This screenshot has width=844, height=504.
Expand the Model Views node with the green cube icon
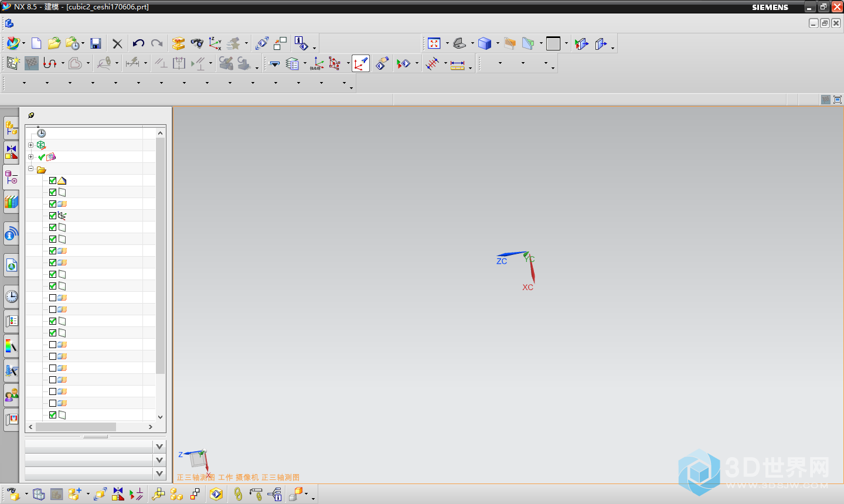[31, 145]
